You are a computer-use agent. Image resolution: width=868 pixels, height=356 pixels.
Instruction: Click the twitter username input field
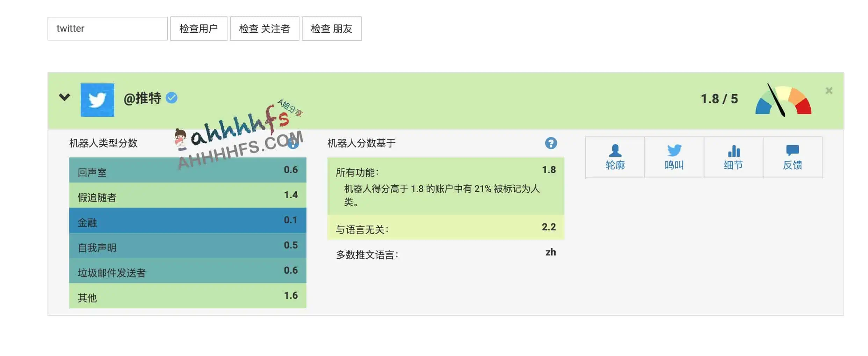point(107,28)
